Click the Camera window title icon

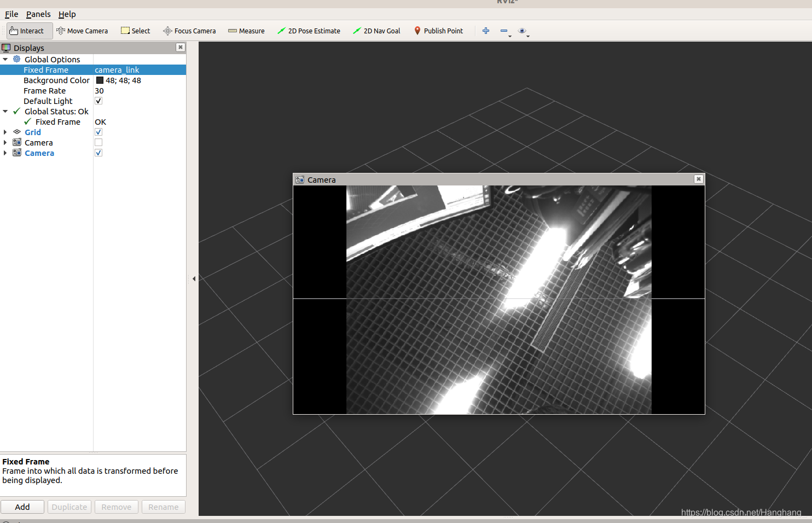click(x=300, y=179)
